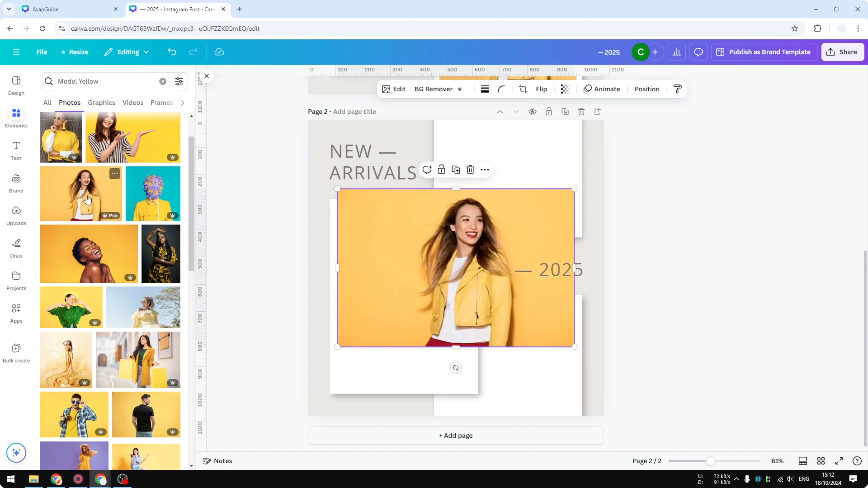Switch to the Graphics tab in search results
This screenshot has width=868, height=488.
(101, 103)
